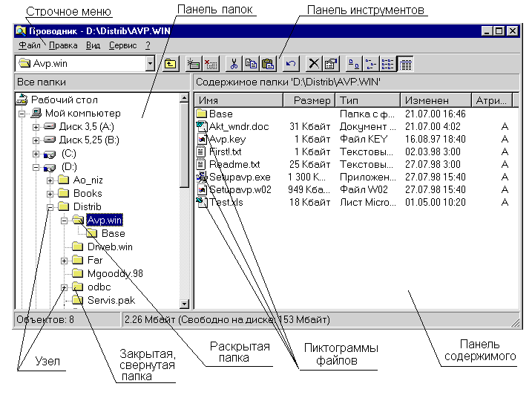Collapse the Мой компьютер node

pos(22,114)
